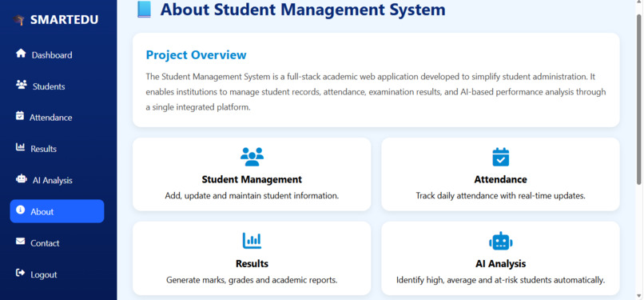Click the Attendance card calendar-check icon
644x300 pixels.
[500, 157]
